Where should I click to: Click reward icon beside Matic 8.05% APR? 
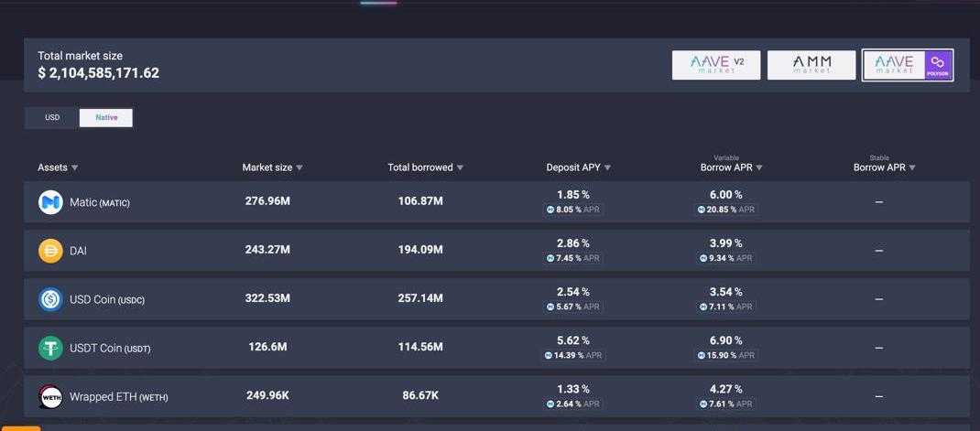pyautogui.click(x=550, y=210)
